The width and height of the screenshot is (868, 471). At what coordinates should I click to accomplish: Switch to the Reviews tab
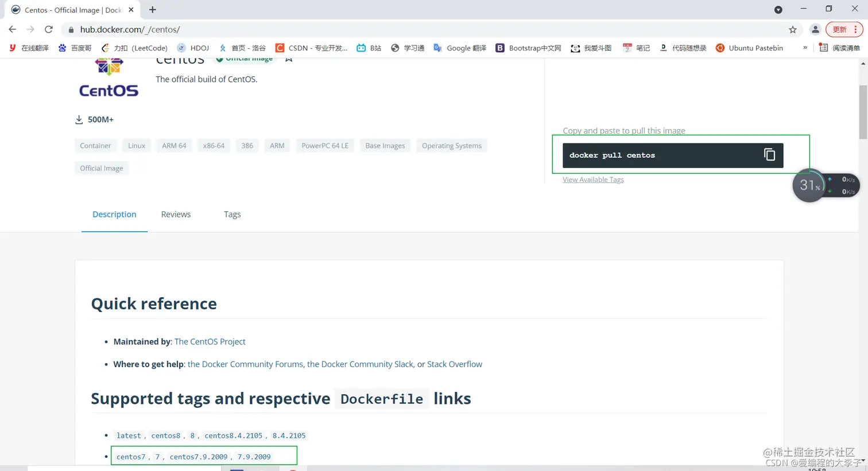(x=176, y=215)
